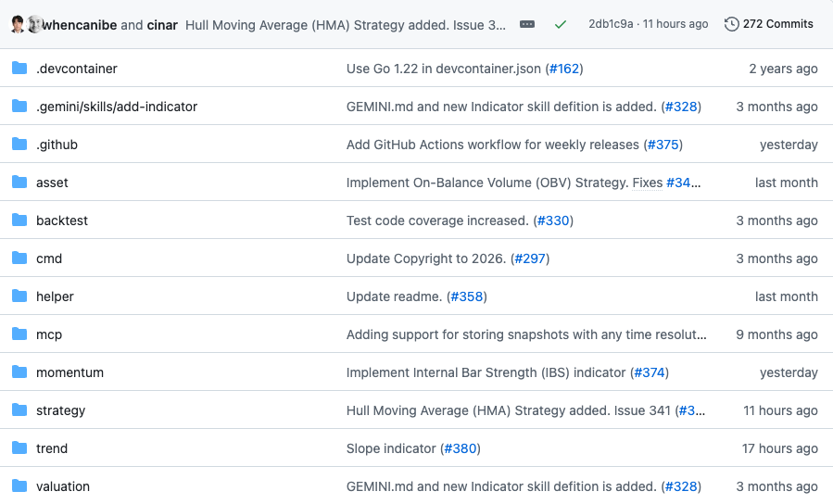
Task: Open pull request #328 in .gemini row
Action: pos(681,107)
